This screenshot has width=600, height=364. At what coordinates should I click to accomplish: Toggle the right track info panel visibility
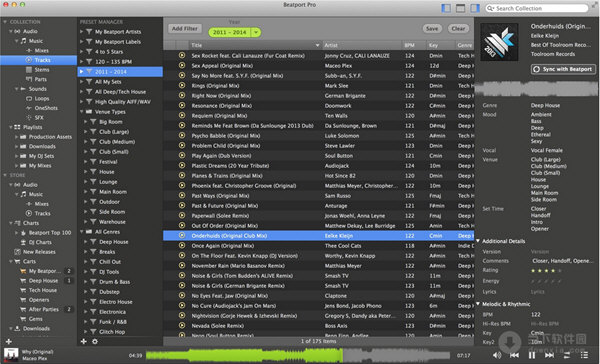[475, 8]
